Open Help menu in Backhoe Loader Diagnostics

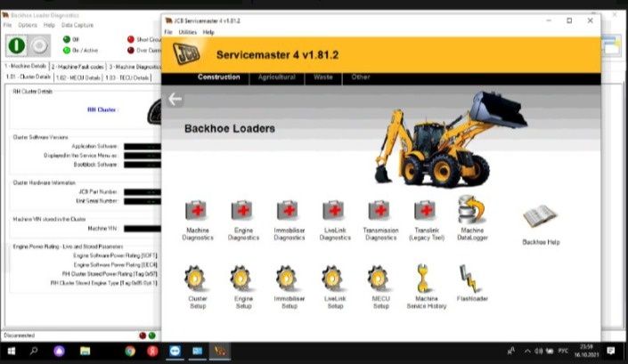click(x=49, y=25)
